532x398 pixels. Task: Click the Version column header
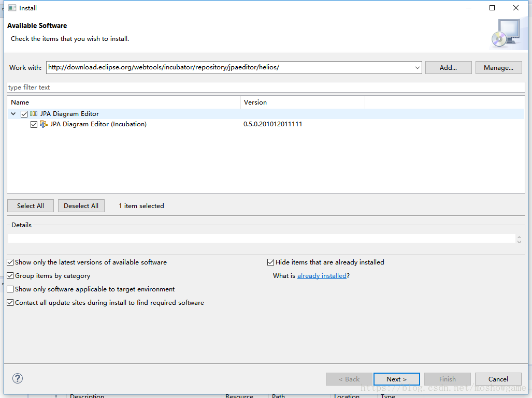click(x=303, y=102)
